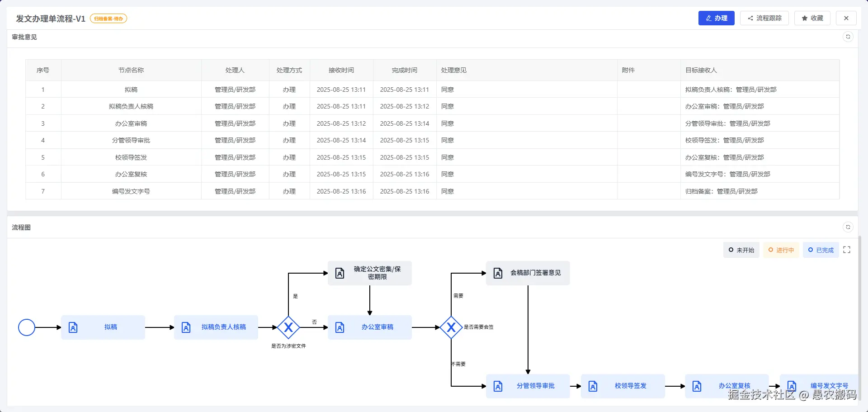The width and height of the screenshot is (868, 412).
Task: Refresh the 审批意见 panel
Action: (x=848, y=37)
